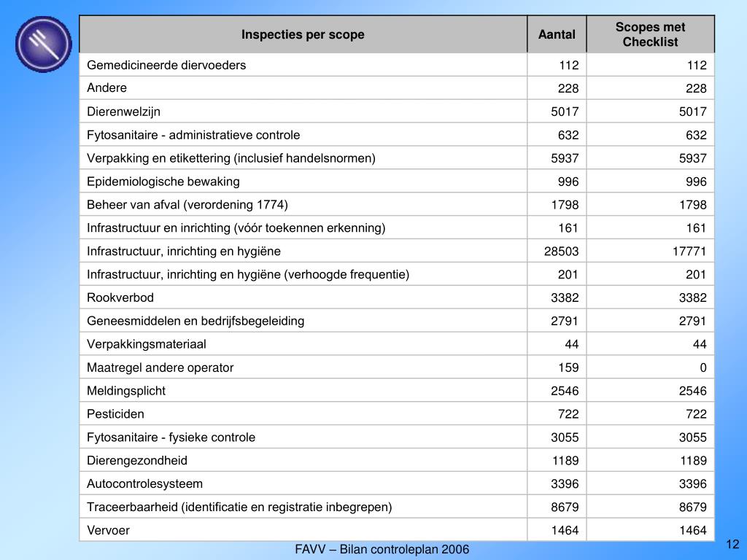Select 'Infrastructuur en inrichting (vóór toekennen erkenning)' label
747x560 pixels.
236,228
